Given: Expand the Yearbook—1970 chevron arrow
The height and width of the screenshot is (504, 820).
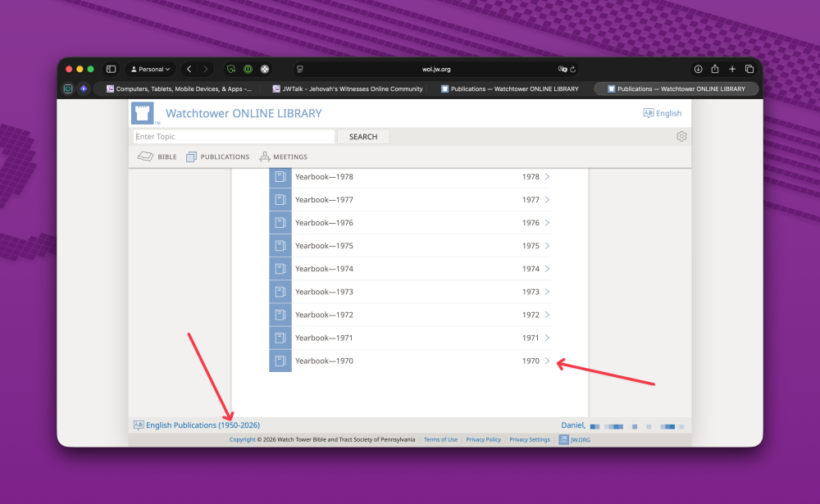Looking at the screenshot, I should (x=547, y=361).
